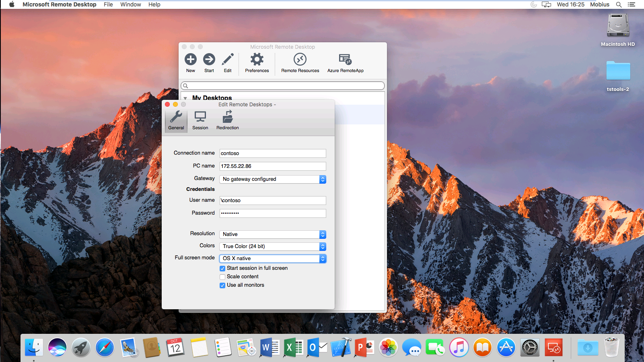
Task: Switch to the Redirection tab
Action: [228, 120]
